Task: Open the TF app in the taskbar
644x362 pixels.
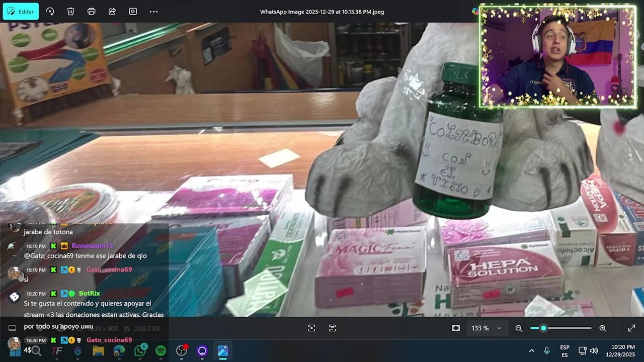Action: coord(57,351)
